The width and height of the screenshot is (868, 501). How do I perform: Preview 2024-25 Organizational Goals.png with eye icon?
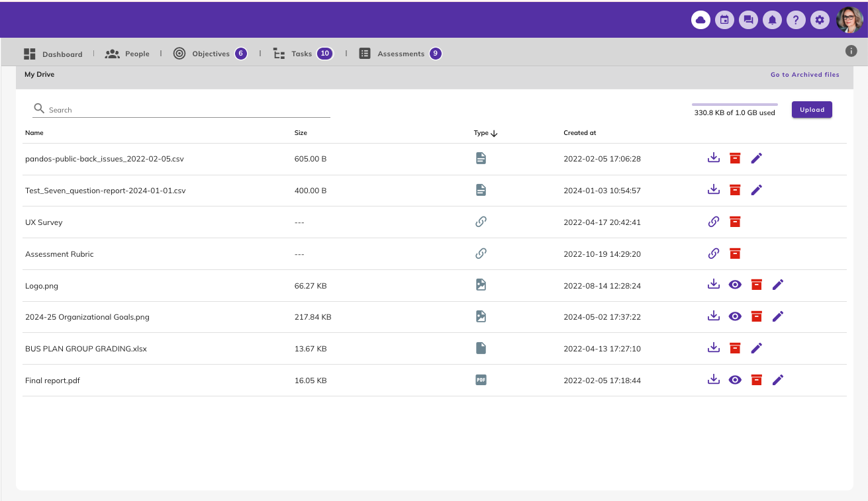(x=735, y=316)
